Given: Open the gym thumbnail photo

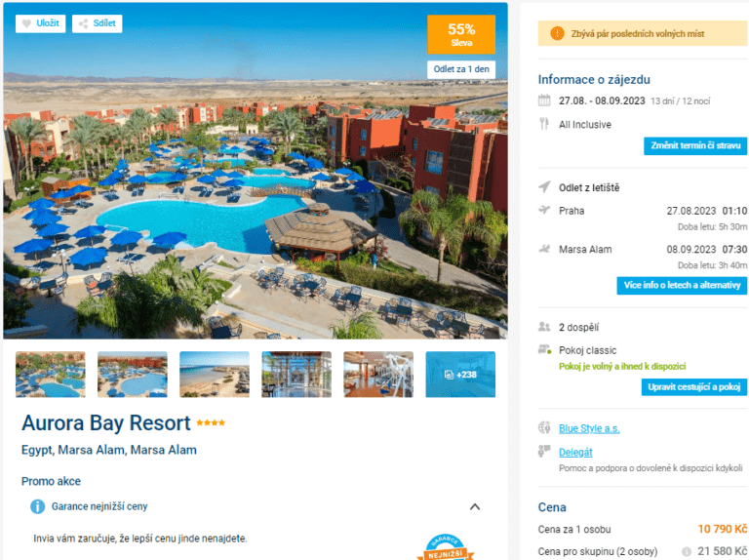Looking at the screenshot, I should tap(378, 375).
